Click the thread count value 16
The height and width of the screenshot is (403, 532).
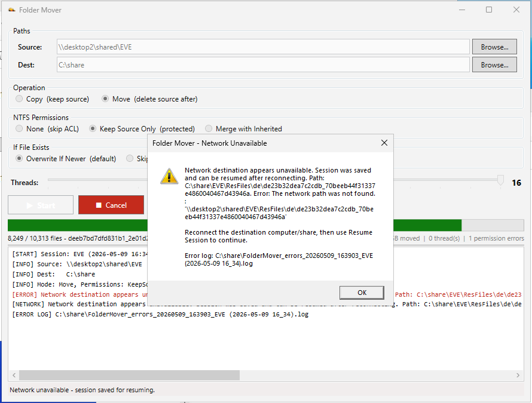tap(516, 183)
